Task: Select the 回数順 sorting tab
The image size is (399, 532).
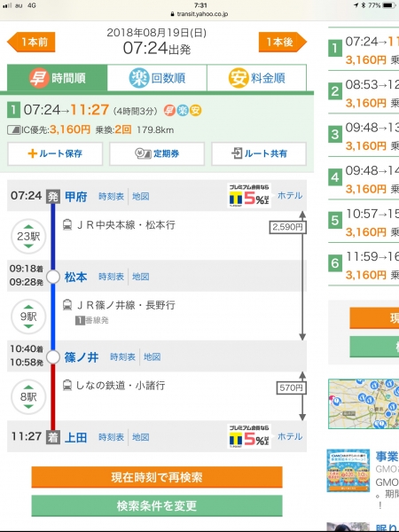Action: coord(157,78)
